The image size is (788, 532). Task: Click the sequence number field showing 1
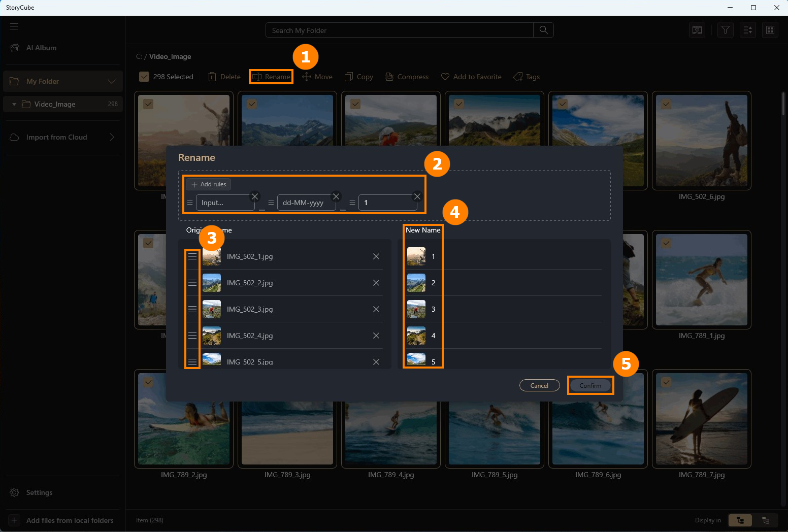[x=387, y=203]
